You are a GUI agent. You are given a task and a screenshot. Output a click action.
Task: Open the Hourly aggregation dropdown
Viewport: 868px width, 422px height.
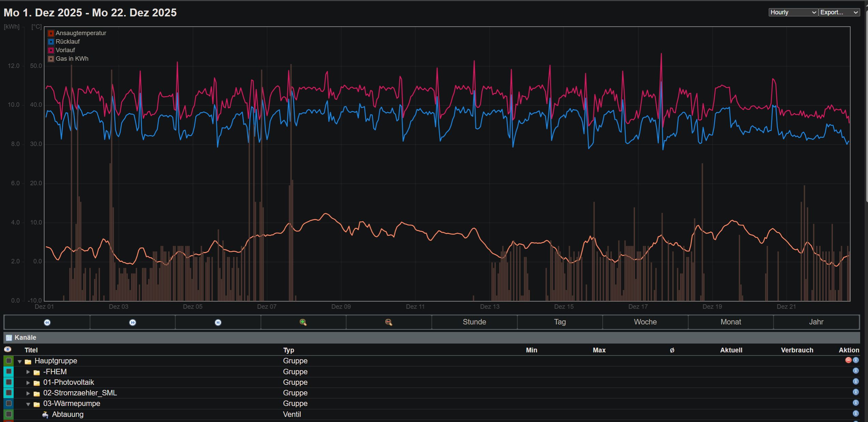coord(793,12)
